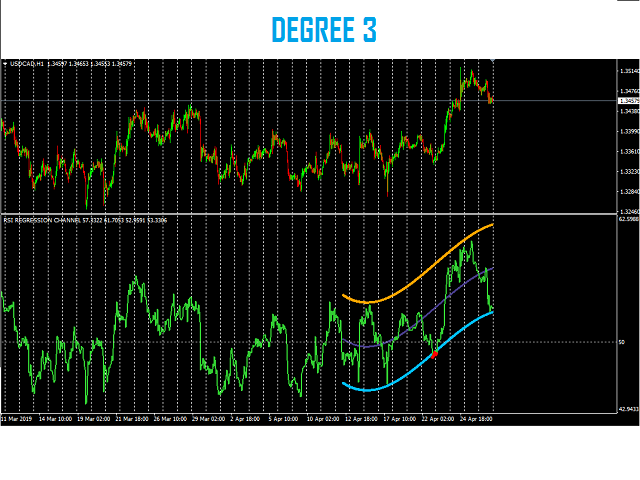Click the 62.5988 value on indicator scale

pos(629,220)
